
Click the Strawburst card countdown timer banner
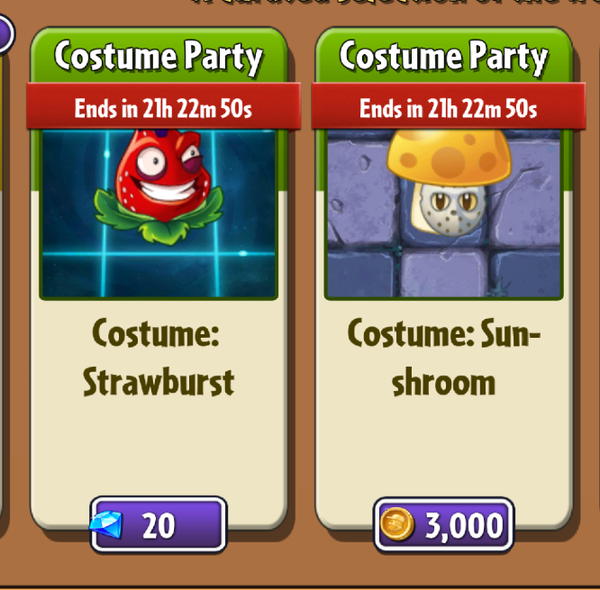tap(163, 107)
